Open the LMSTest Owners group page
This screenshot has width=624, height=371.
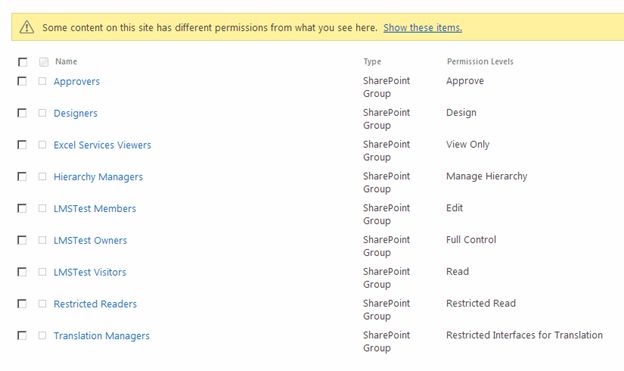click(x=90, y=240)
